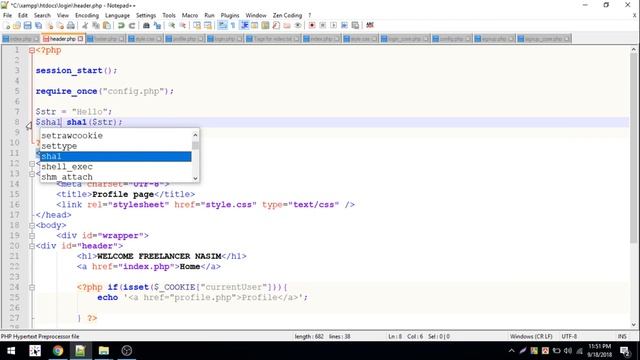Toggle the Show Indent Guide button
Viewport: 640px width, 360px height.
pyautogui.click(x=244, y=25)
